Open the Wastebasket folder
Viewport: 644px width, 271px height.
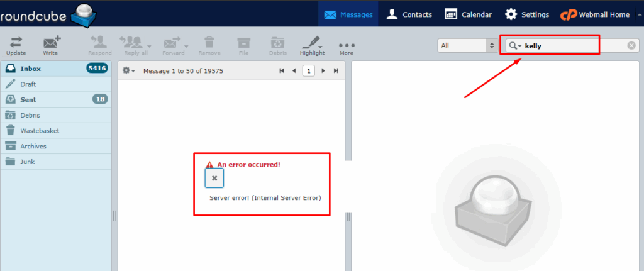56,131
